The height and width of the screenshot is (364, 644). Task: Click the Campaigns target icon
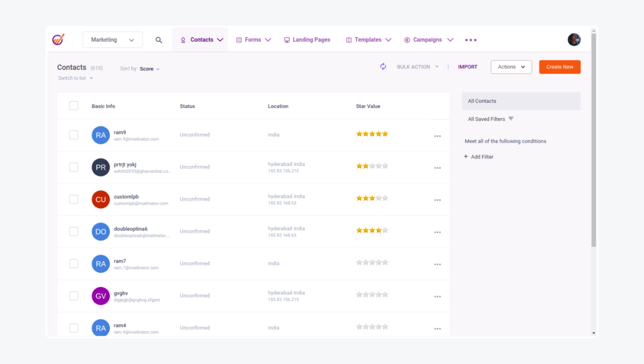coord(406,39)
